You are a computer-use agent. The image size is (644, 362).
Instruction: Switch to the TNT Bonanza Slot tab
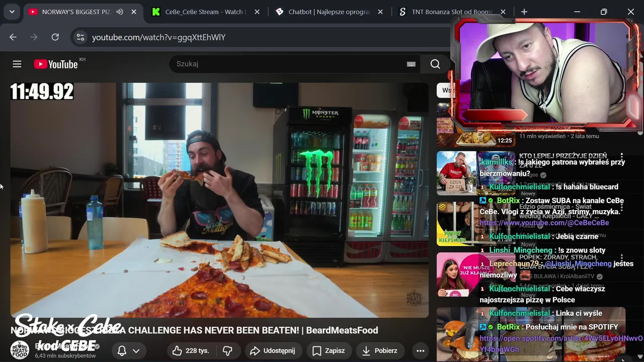[451, 12]
